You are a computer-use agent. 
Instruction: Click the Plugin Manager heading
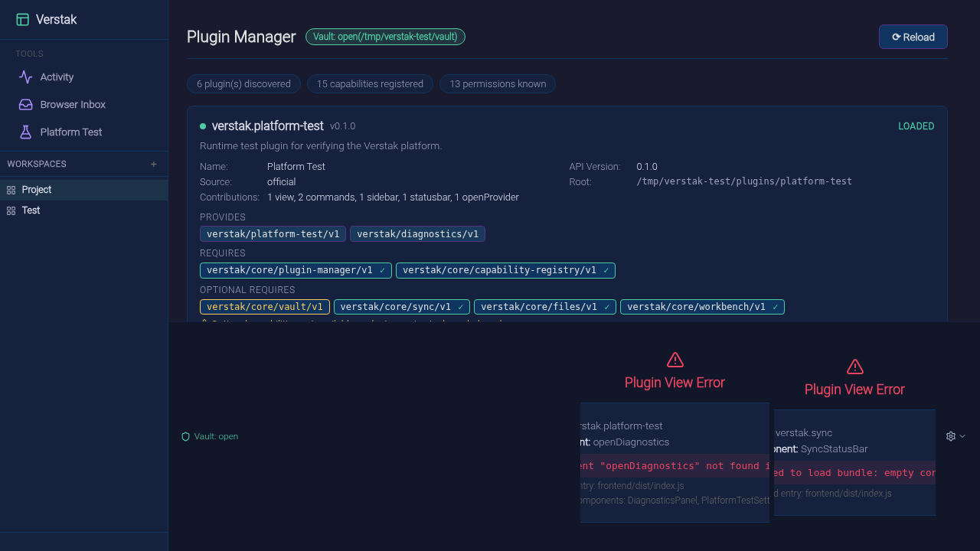tap(241, 37)
